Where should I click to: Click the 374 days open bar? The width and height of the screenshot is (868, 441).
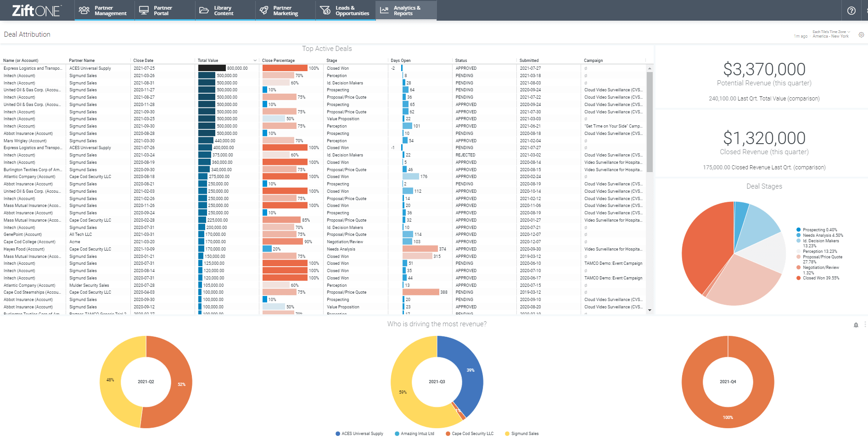(x=420, y=249)
